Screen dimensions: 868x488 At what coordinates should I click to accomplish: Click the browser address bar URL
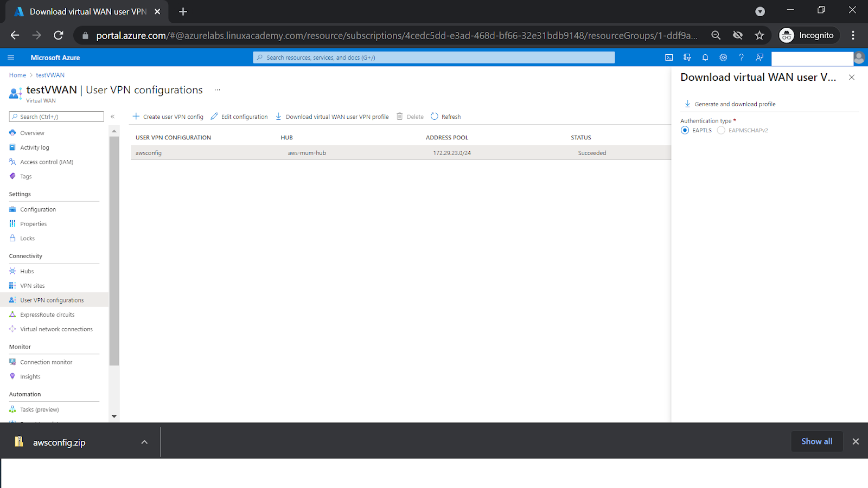tap(397, 35)
